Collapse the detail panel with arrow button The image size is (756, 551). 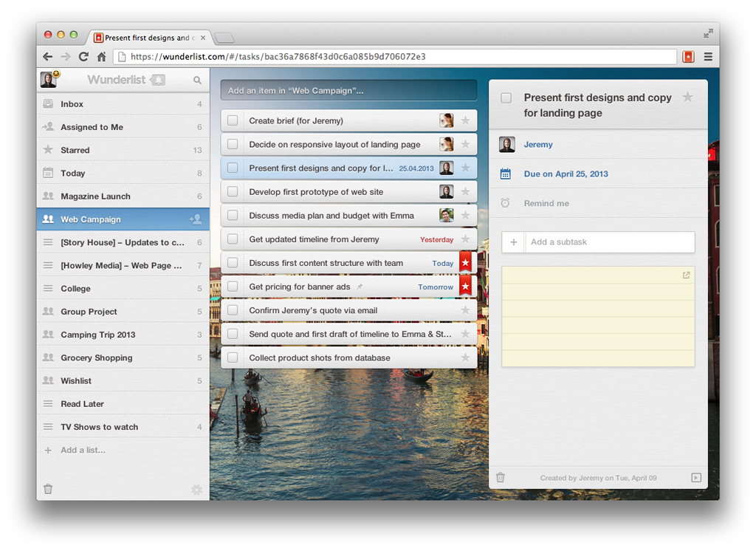point(695,478)
